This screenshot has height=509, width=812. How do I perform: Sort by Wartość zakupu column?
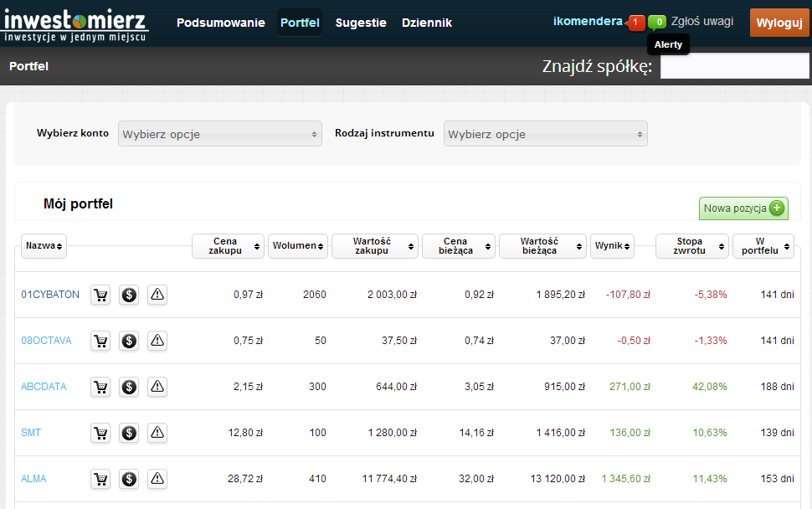(375, 246)
